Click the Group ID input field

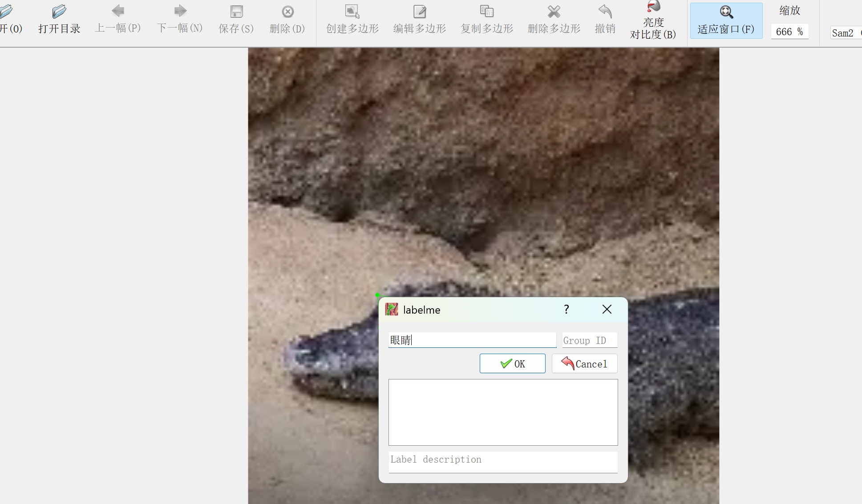click(x=589, y=340)
